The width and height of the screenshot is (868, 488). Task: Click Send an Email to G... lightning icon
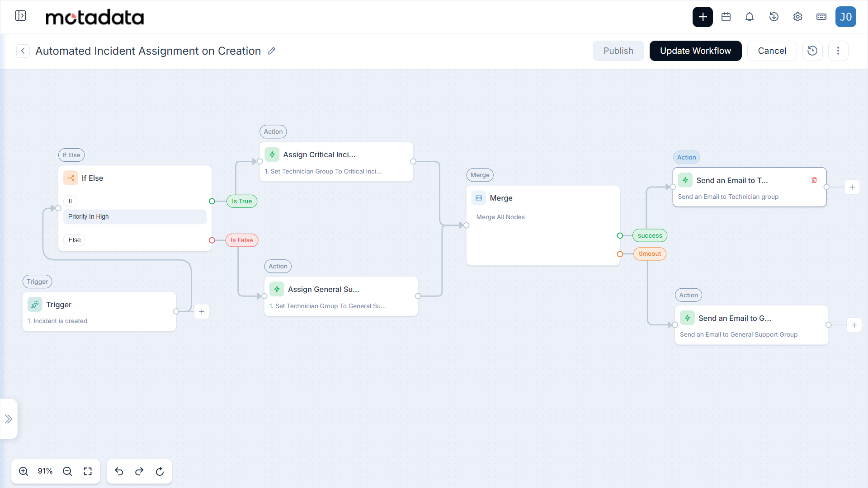(687, 318)
